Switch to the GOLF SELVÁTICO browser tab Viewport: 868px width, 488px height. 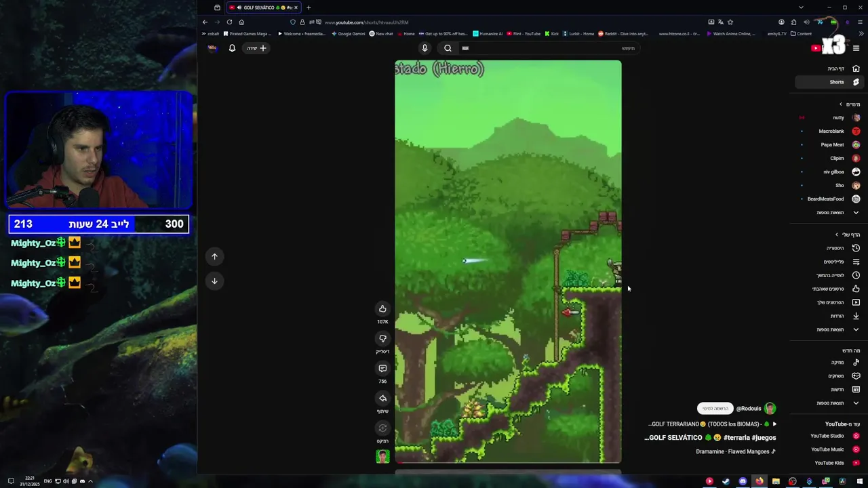coord(263,7)
